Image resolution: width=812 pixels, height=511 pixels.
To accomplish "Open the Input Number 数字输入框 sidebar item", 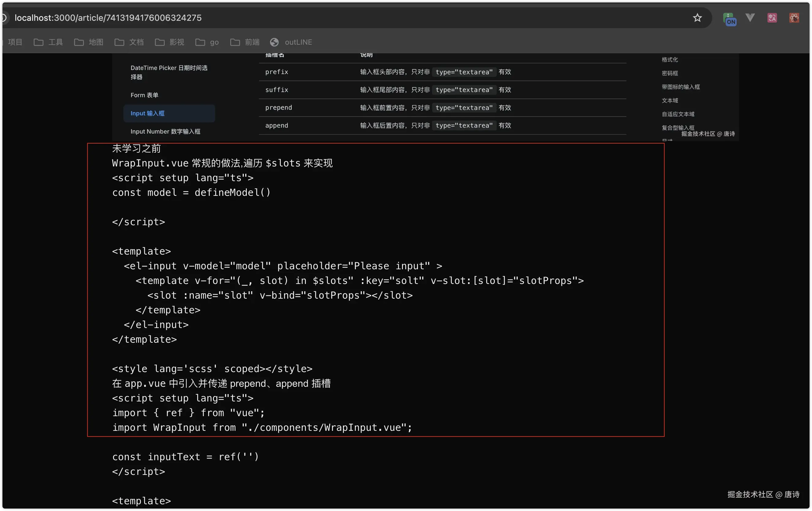I will tap(166, 132).
